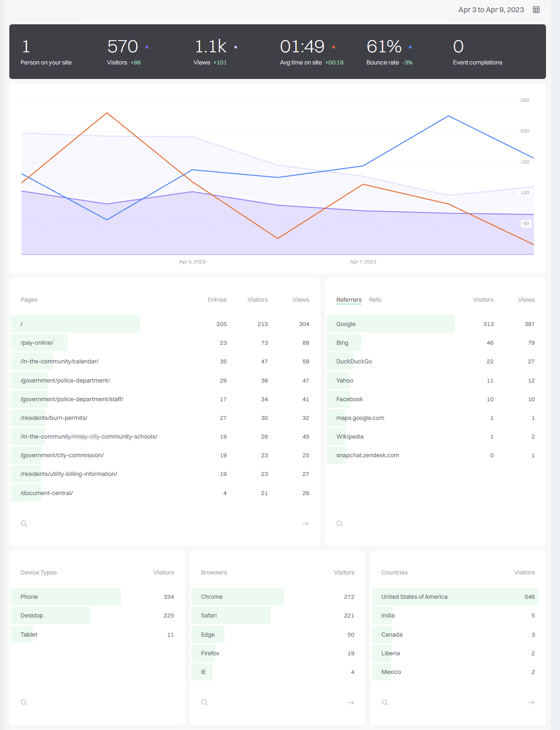
Task: Click search icon under Browsers list
Action: click(x=204, y=702)
